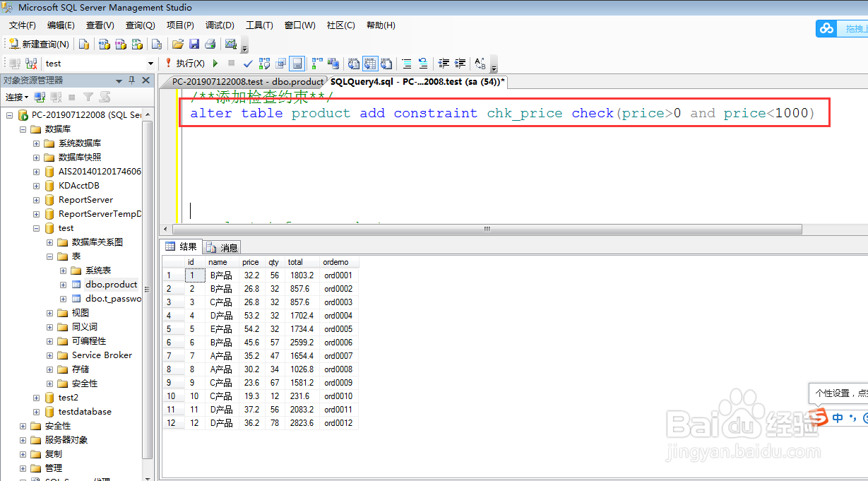The width and height of the screenshot is (868, 481).
Task: Click the Filter icon in Object Explorer
Action: [88, 97]
